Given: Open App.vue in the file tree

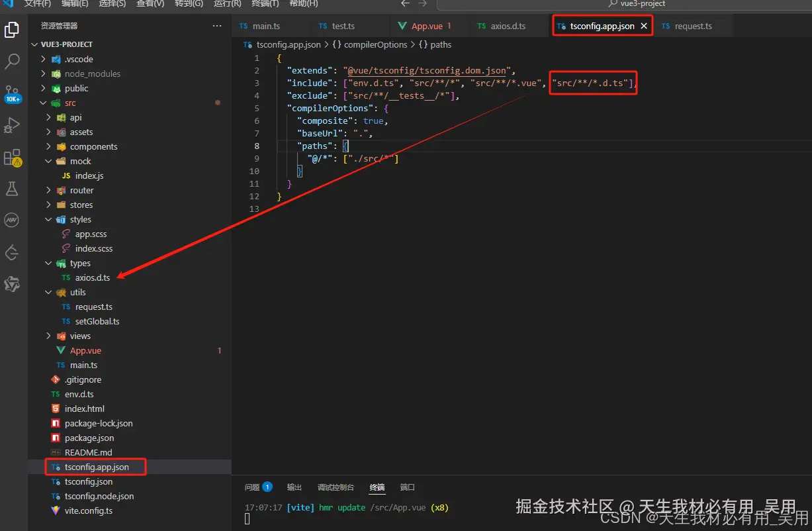Looking at the screenshot, I should 130,350.
